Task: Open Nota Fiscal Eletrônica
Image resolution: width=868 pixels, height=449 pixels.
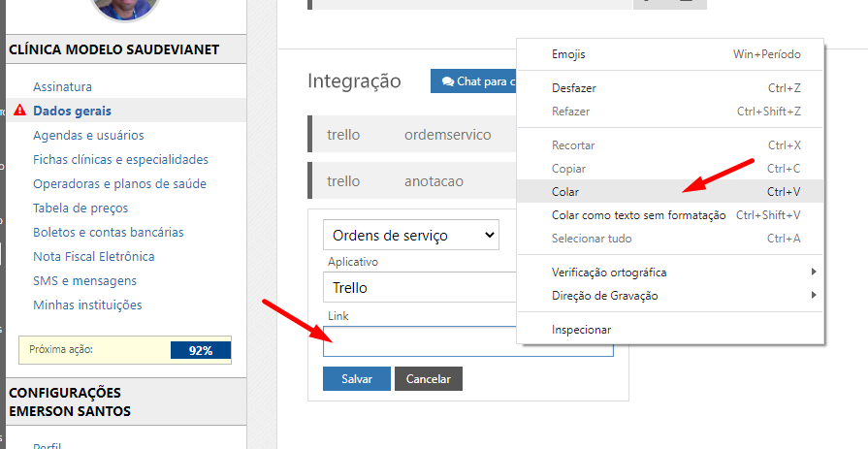Action: click(x=94, y=256)
